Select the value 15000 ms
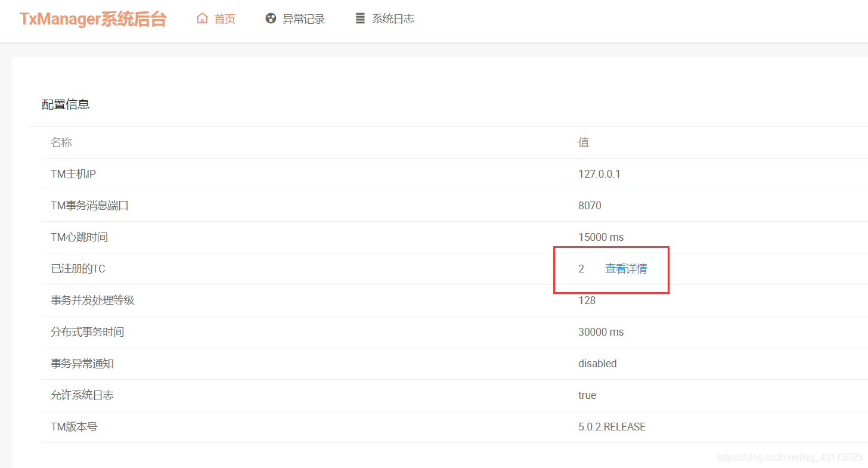Screen dimensions: 868x468 pos(601,237)
